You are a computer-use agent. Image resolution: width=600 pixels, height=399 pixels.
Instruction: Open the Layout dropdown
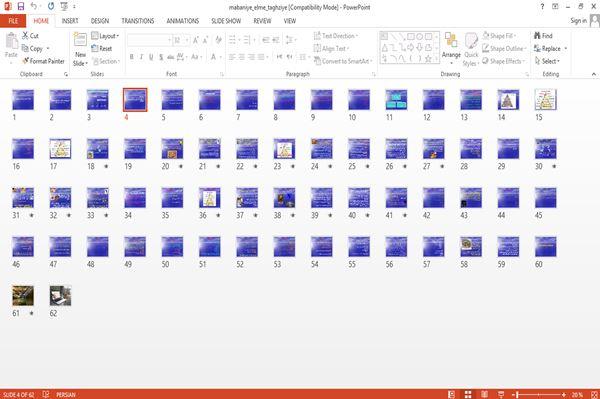click(x=105, y=36)
